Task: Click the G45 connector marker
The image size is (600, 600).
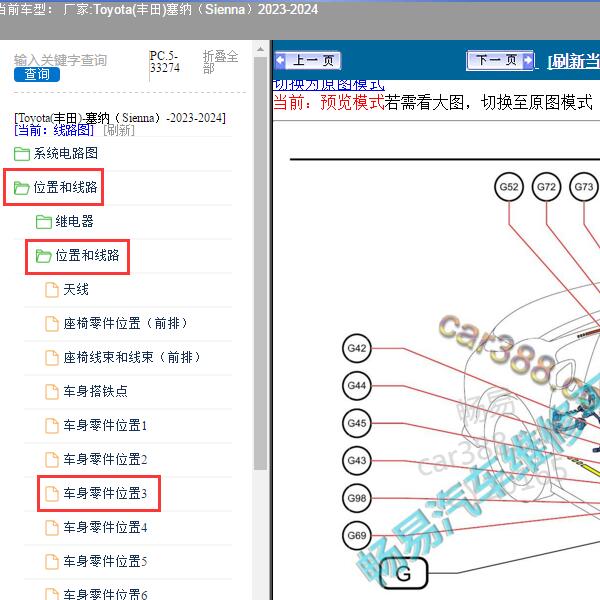Action: 357,423
